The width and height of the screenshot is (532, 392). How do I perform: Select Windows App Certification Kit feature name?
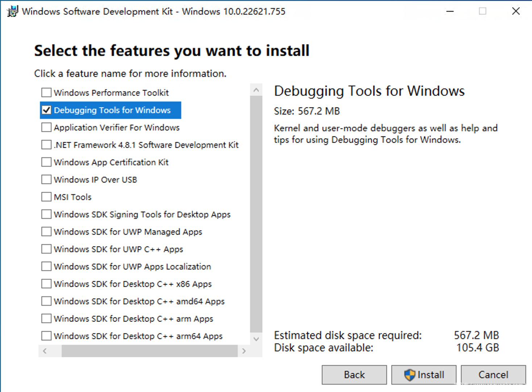(x=111, y=162)
